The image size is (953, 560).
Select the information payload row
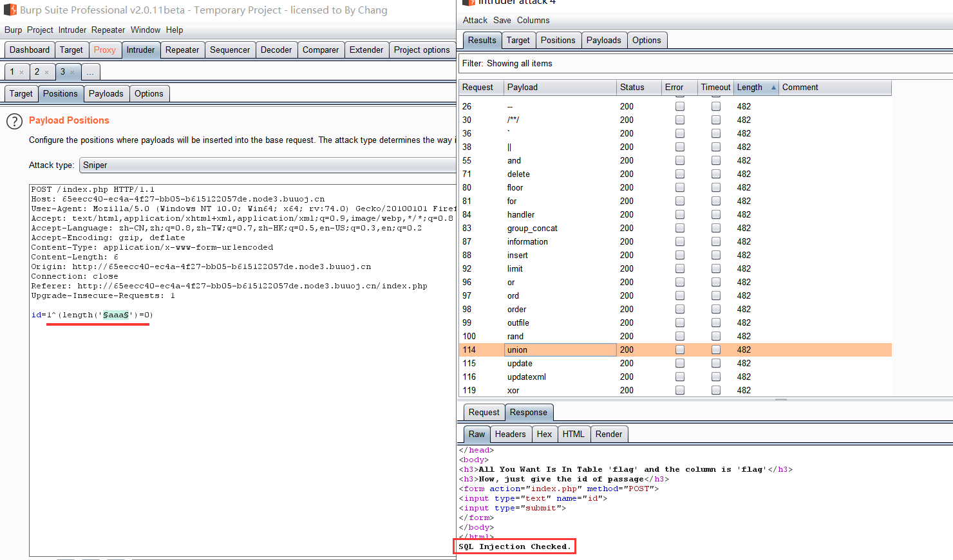click(x=675, y=241)
